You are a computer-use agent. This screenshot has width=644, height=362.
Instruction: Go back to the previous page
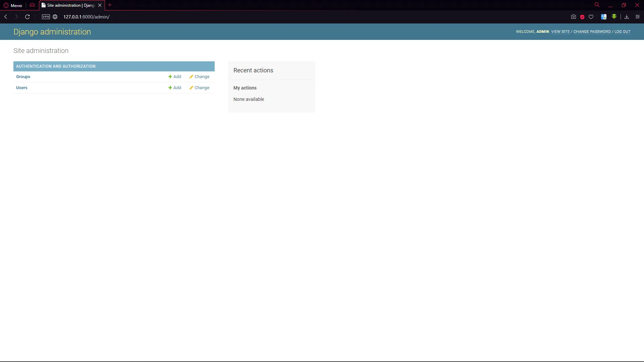[6, 17]
